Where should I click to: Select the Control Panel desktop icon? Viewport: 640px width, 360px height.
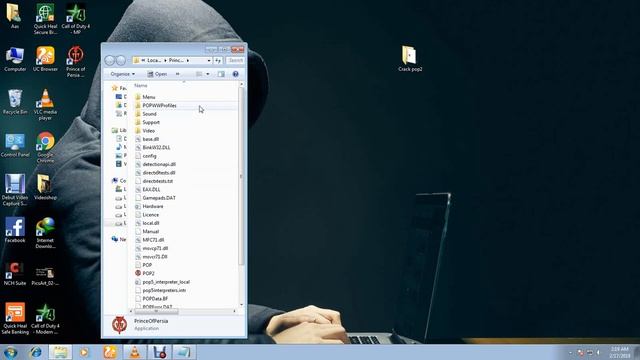(x=15, y=145)
